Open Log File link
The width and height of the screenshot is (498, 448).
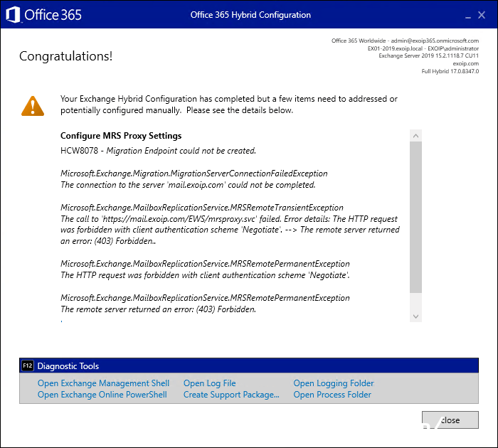(210, 383)
